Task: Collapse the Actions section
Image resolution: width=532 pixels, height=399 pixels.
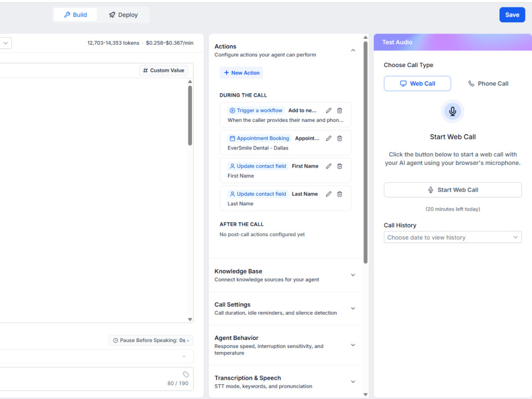Action: 353,50
